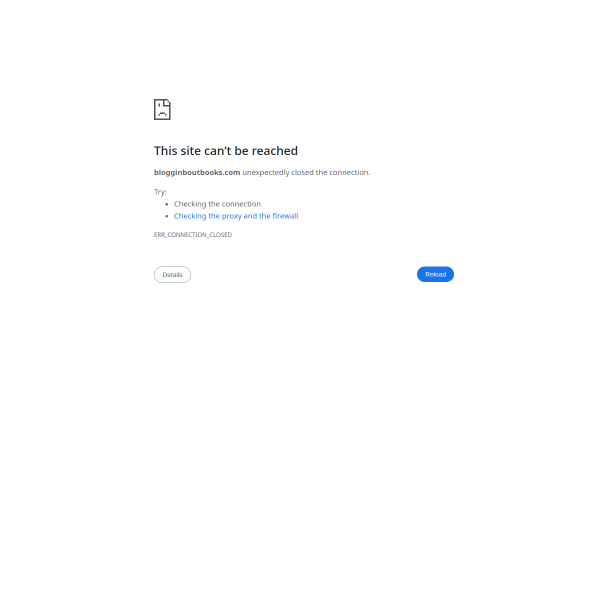Reload the page with the blue button
Image resolution: width=600 pixels, height=600 pixels.
435,274
